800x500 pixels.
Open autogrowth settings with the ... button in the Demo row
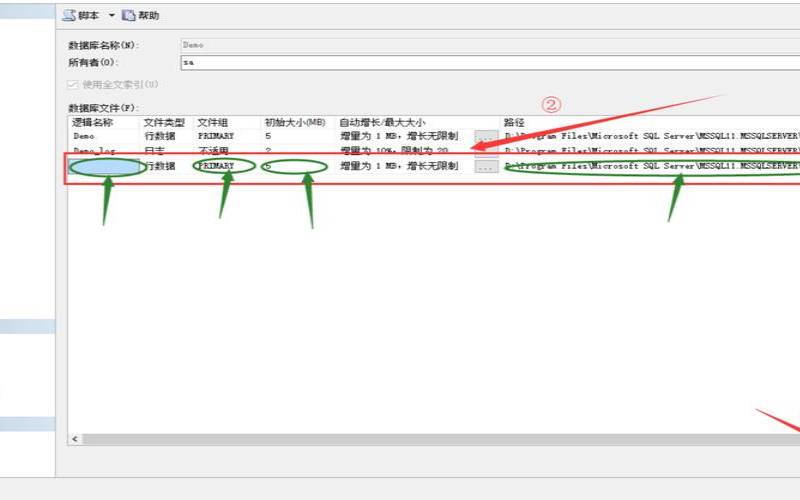point(486,136)
